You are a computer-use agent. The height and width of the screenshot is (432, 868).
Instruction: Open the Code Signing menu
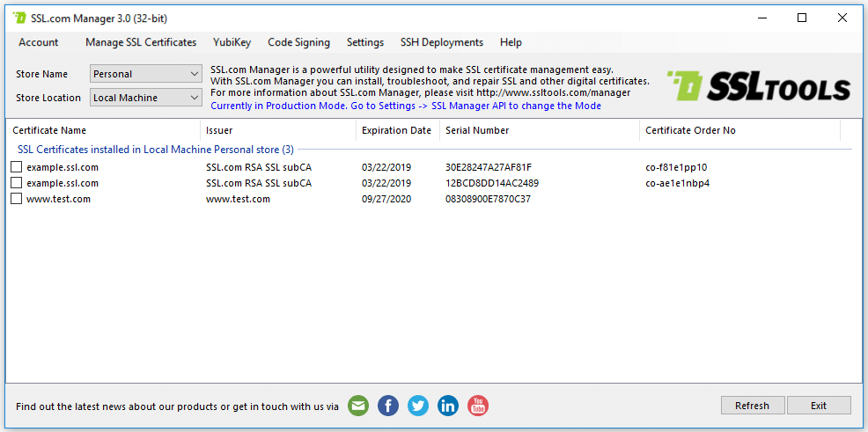[298, 42]
